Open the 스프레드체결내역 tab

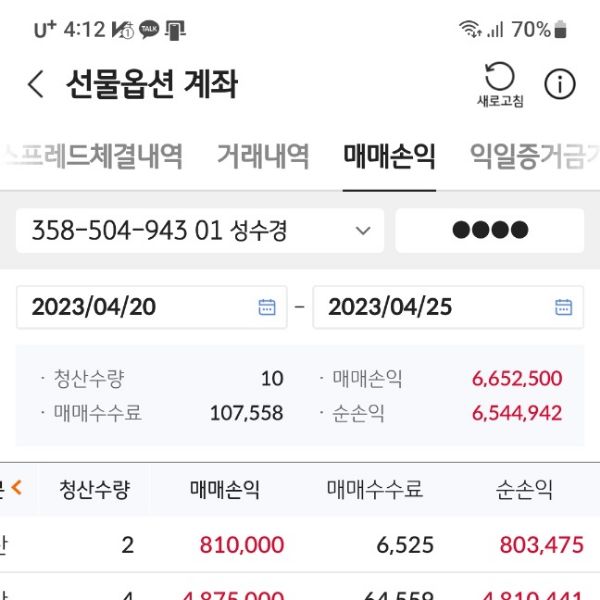click(92, 155)
